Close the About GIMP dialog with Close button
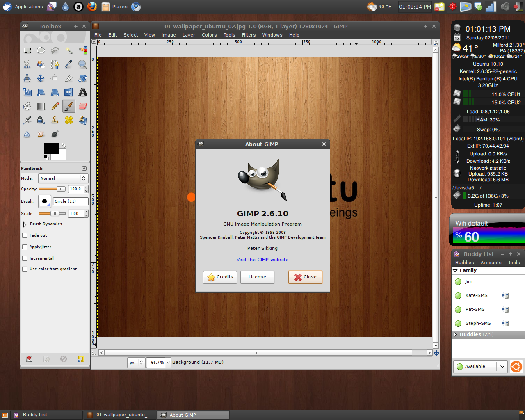The image size is (525, 420). coord(305,277)
